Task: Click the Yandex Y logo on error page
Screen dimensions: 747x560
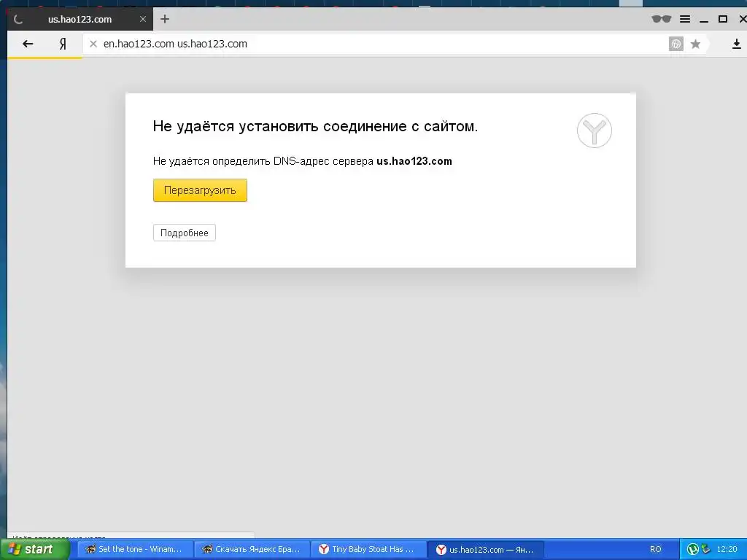Action: coord(594,131)
